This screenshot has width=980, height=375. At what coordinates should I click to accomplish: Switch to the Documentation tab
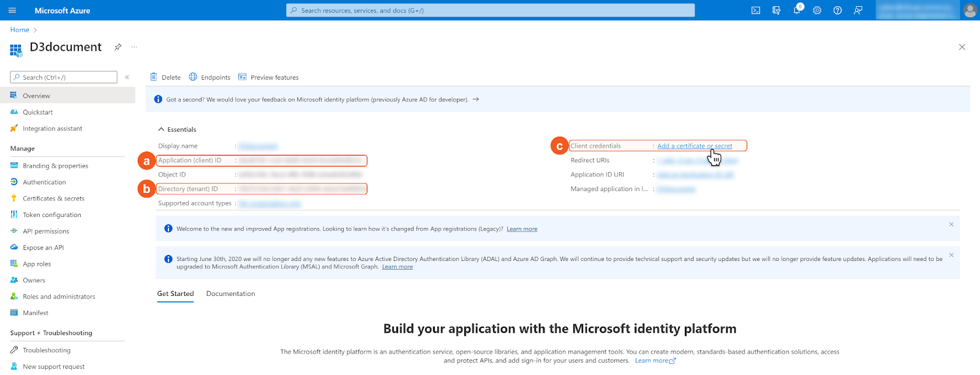230,294
